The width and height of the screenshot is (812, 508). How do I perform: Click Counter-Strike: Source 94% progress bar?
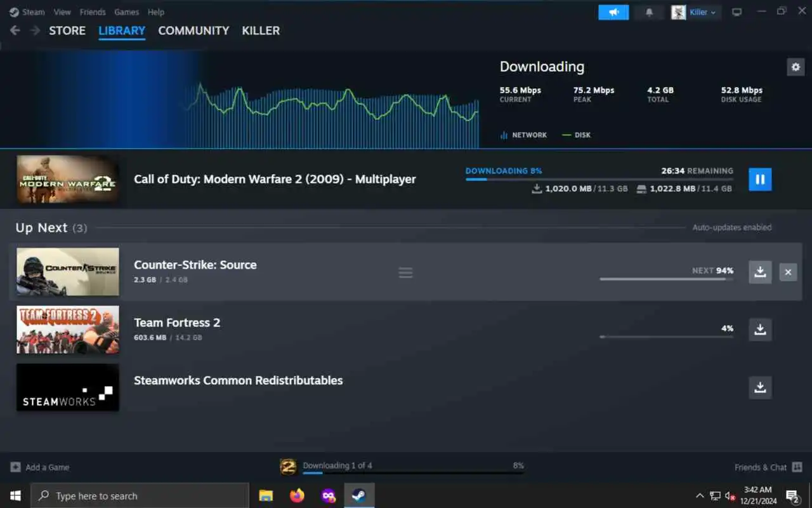pos(666,279)
